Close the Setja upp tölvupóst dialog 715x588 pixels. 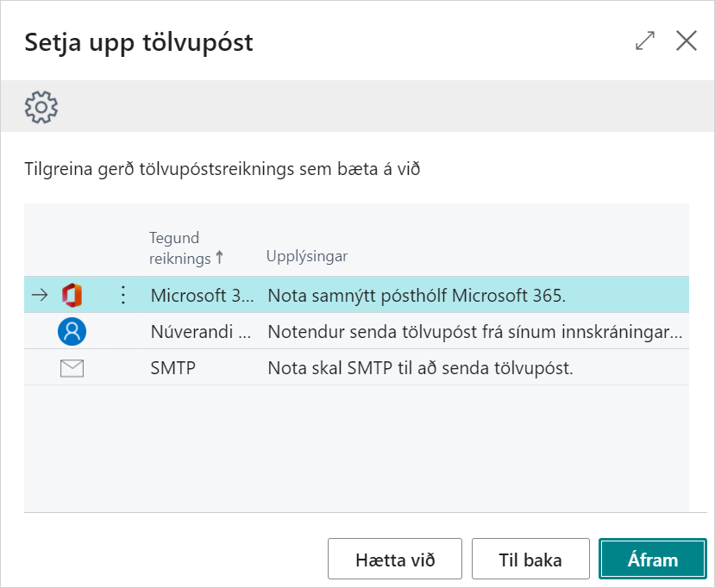tap(686, 41)
